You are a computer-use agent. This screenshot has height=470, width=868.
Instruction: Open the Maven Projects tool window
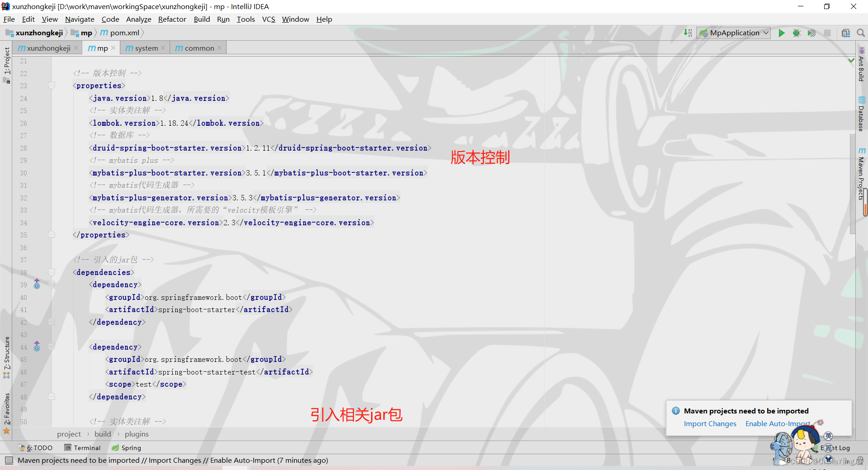(861, 176)
